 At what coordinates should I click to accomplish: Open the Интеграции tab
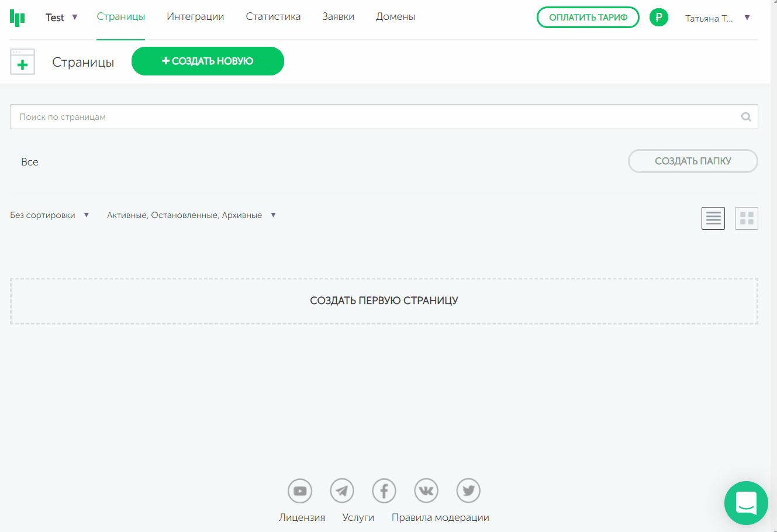195,17
